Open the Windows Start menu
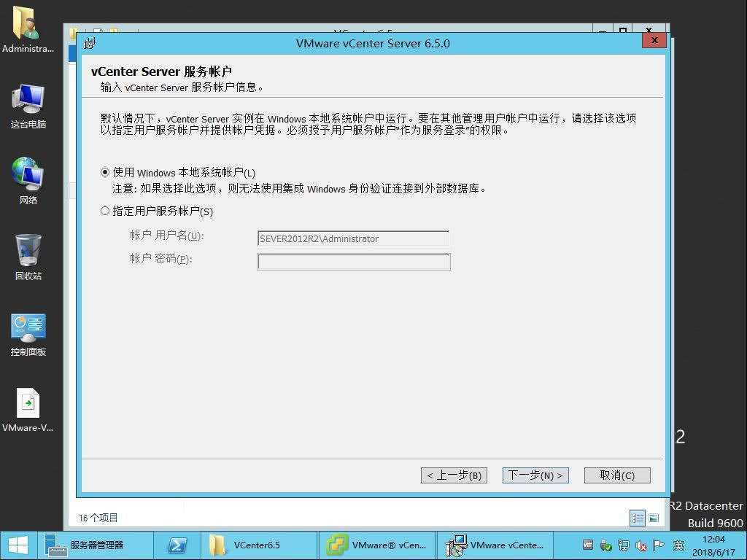The height and width of the screenshot is (560, 747). [17, 545]
